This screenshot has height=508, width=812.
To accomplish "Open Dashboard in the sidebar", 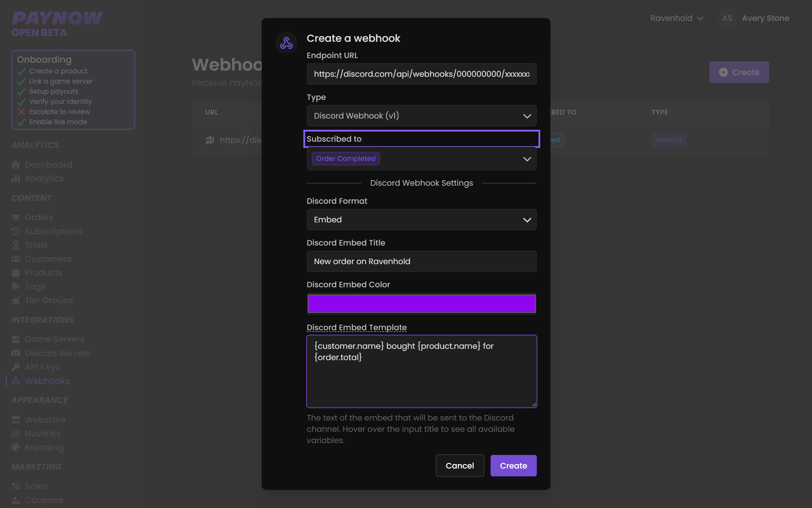I will tap(48, 165).
